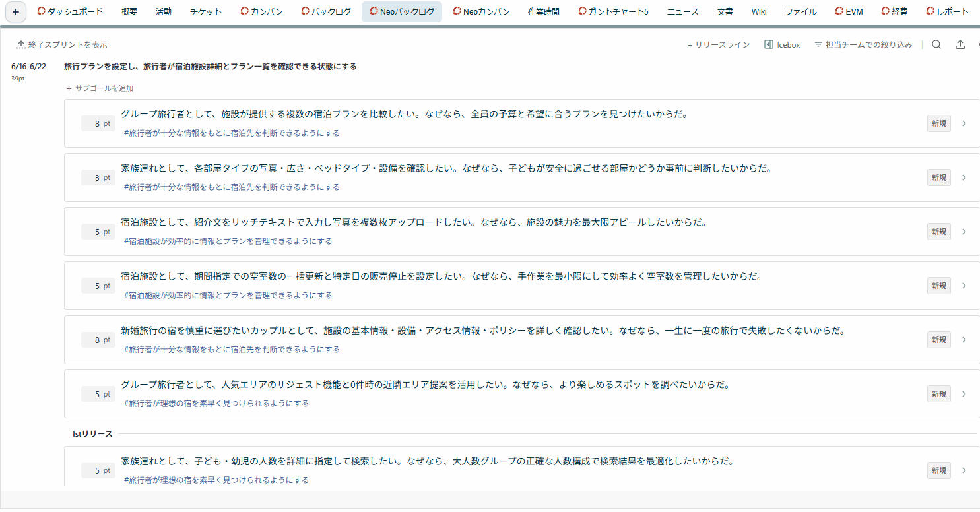
Task: Open the 紹介文をリッチテキスト story title
Action: coord(414,222)
